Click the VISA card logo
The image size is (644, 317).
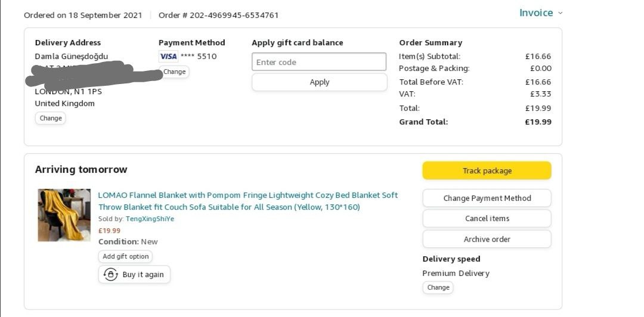point(168,57)
